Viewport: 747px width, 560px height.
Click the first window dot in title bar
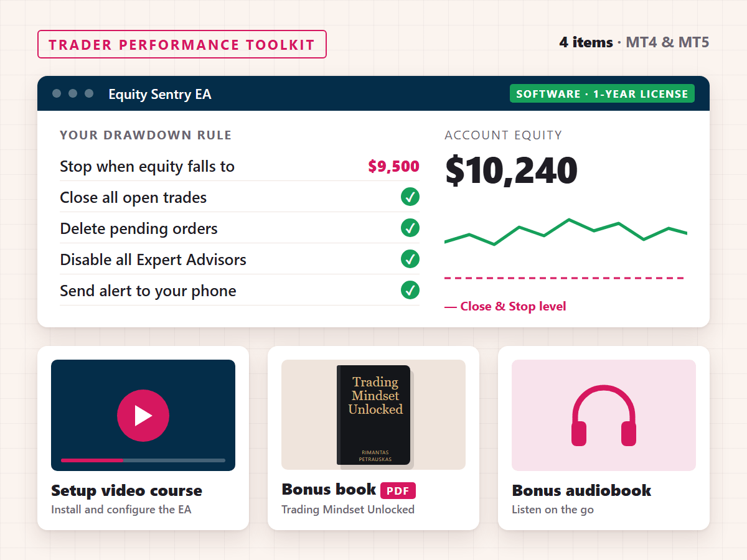point(57,93)
